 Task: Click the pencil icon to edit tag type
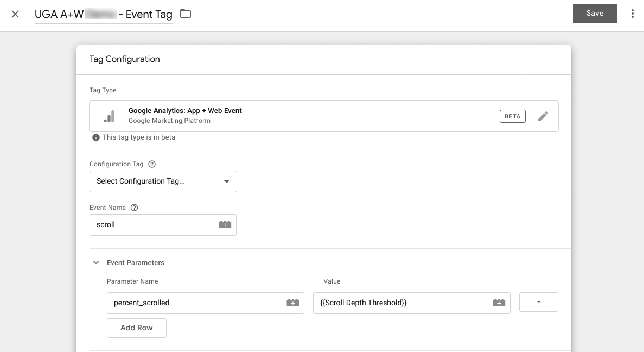pyautogui.click(x=543, y=116)
